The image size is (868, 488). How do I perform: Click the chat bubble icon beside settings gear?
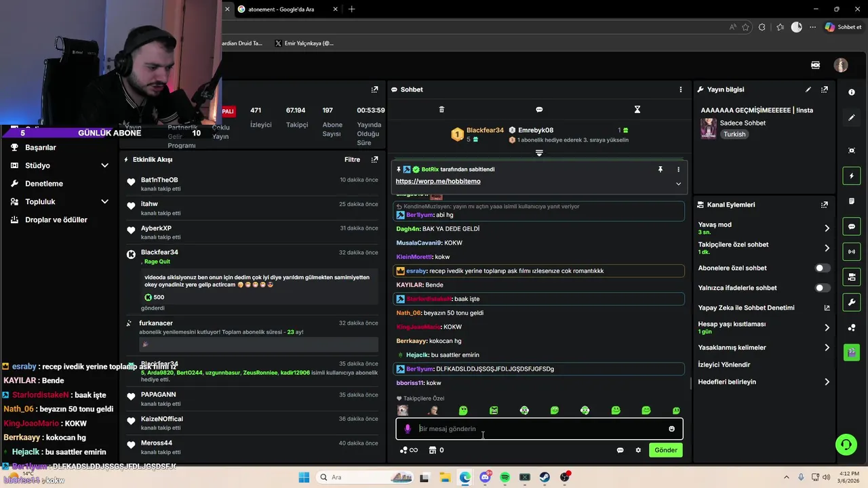620,450
